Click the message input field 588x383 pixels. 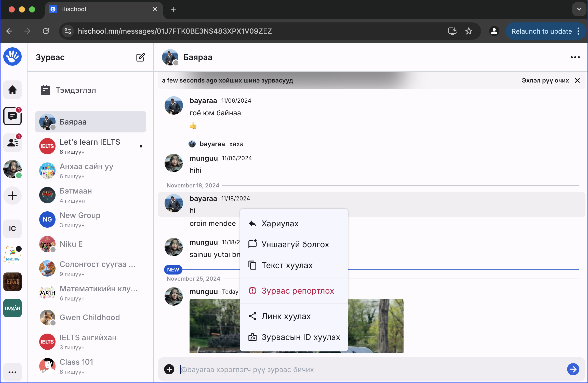pos(357,369)
